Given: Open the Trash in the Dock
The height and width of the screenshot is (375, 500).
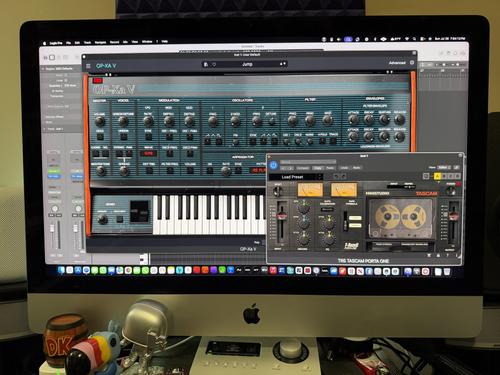Looking at the screenshot, I should 447,272.
